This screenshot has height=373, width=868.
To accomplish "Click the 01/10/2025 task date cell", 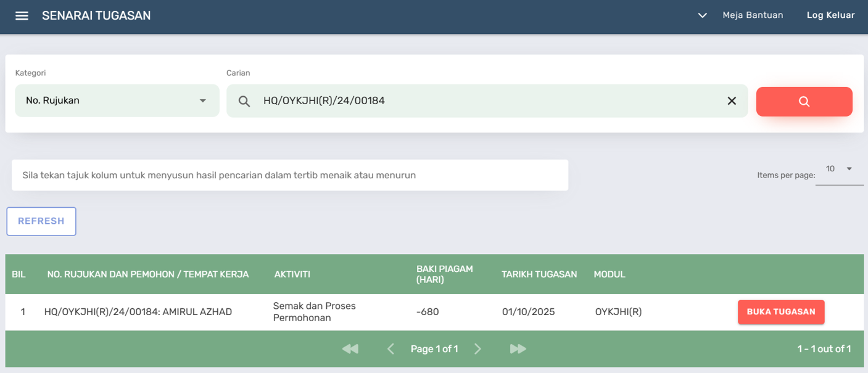I will 529,312.
